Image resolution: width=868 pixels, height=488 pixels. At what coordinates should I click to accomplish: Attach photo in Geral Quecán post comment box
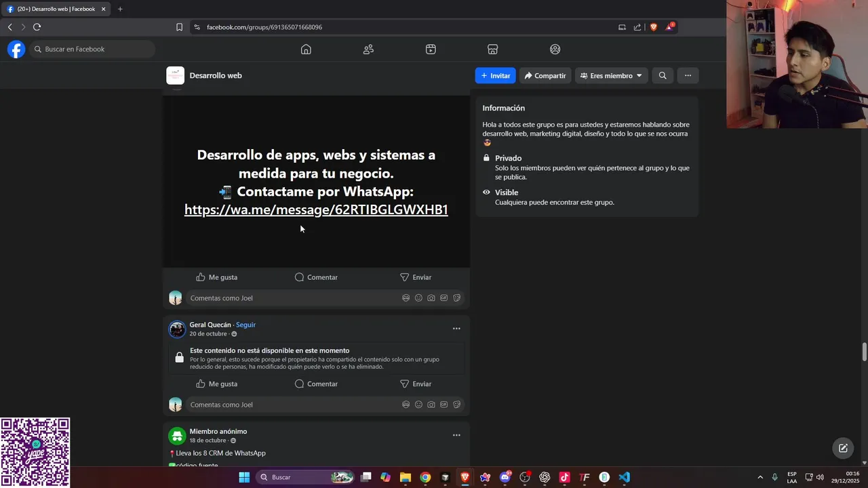(431, 404)
